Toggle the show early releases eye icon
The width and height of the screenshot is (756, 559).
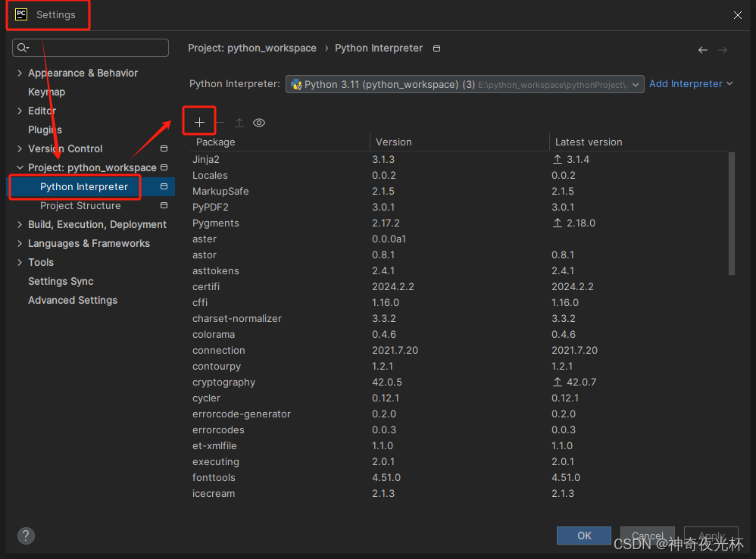[259, 123]
